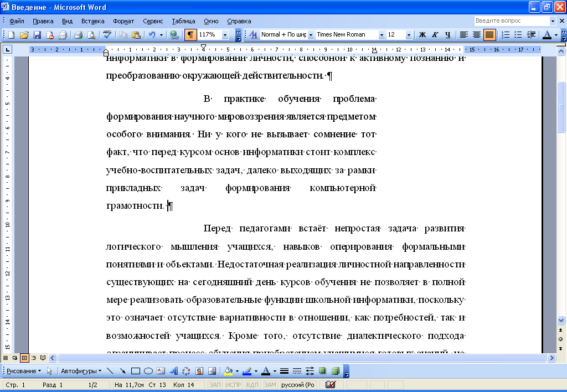Insert clip art picture

coord(199,370)
